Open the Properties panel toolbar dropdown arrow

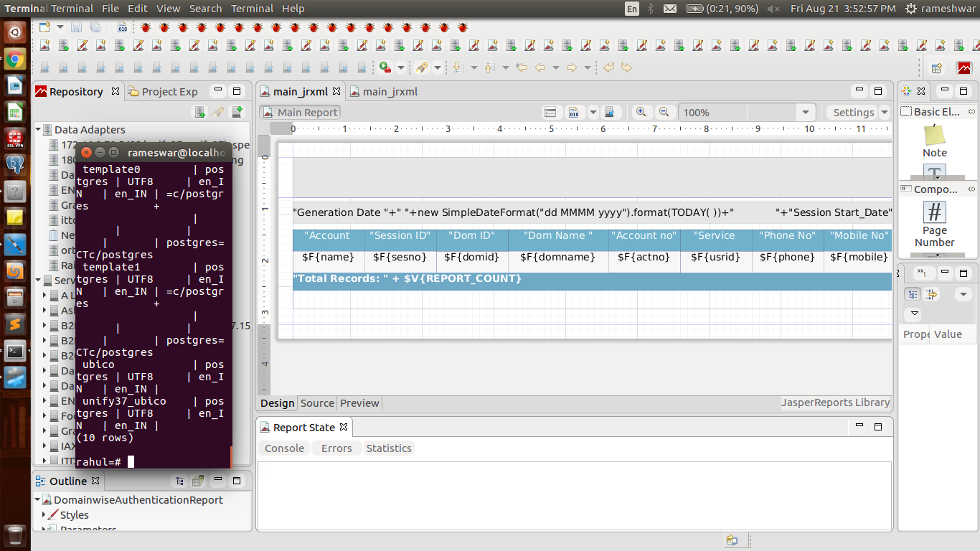point(963,295)
